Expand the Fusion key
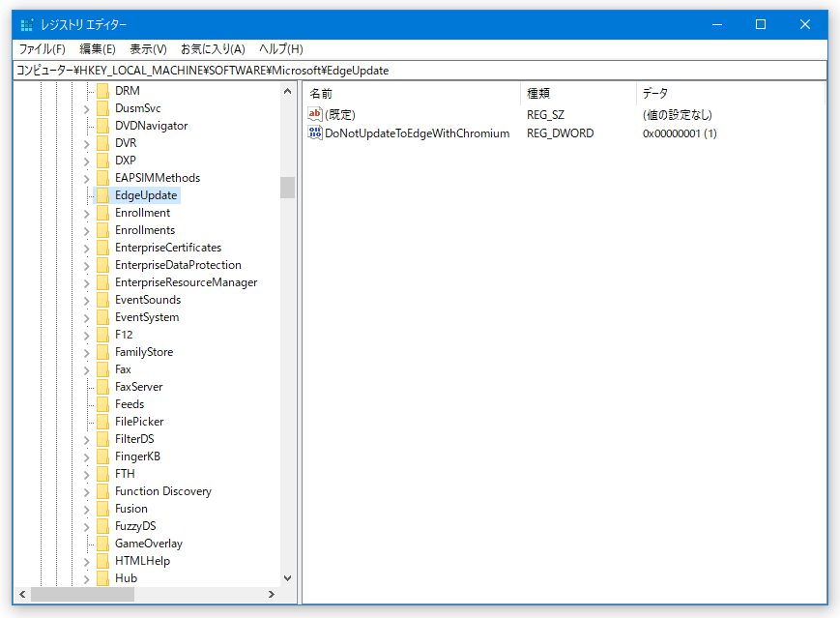This screenshot has width=840, height=618. 86,510
